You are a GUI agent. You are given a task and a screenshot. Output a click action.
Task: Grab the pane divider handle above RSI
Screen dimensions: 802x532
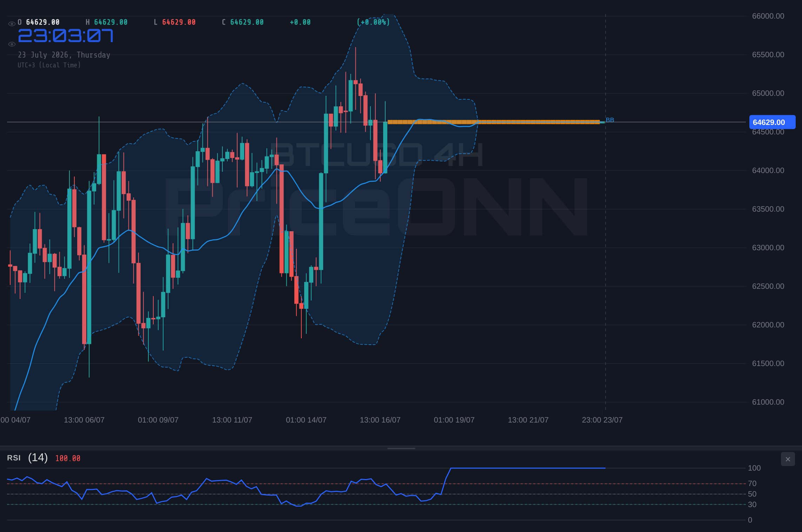point(401,448)
